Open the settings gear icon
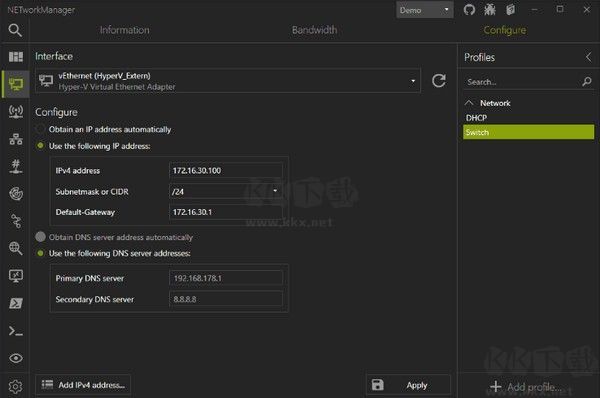The width and height of the screenshot is (600, 398). pos(16,387)
